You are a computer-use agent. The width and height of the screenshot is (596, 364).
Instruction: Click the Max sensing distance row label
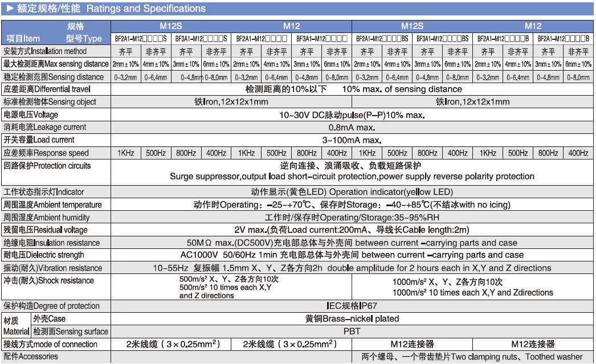55,64
